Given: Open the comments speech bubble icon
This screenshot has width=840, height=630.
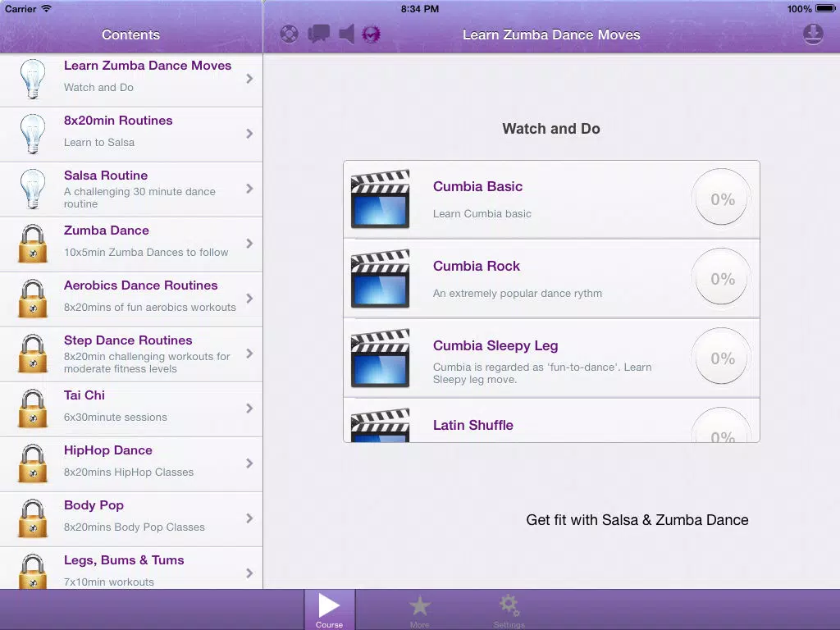Looking at the screenshot, I should 319,34.
